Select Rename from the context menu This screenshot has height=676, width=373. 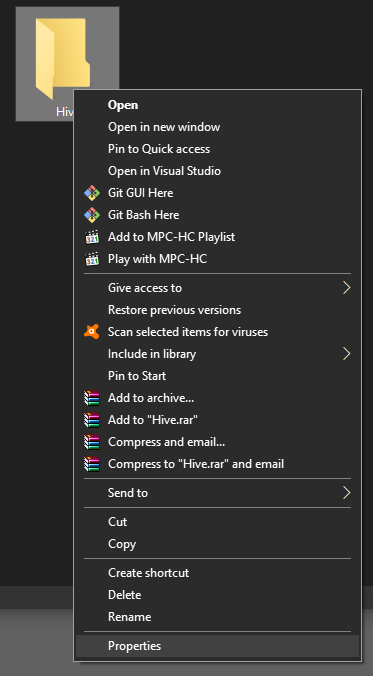click(217, 617)
